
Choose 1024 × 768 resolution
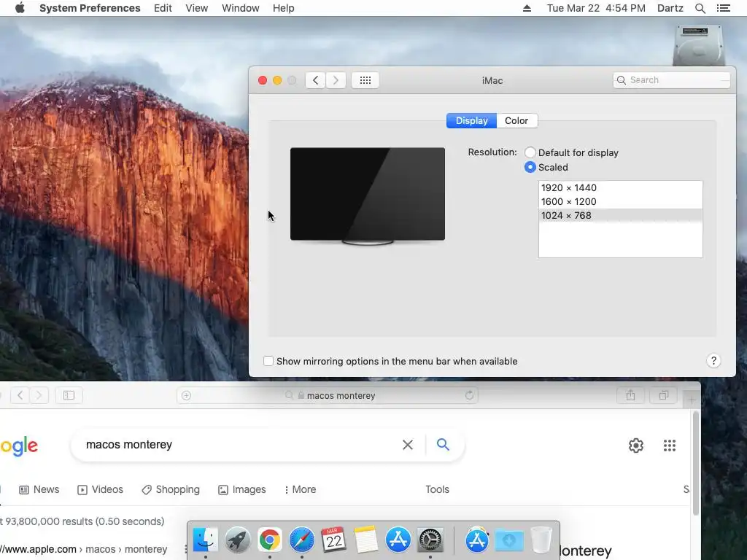coord(620,215)
